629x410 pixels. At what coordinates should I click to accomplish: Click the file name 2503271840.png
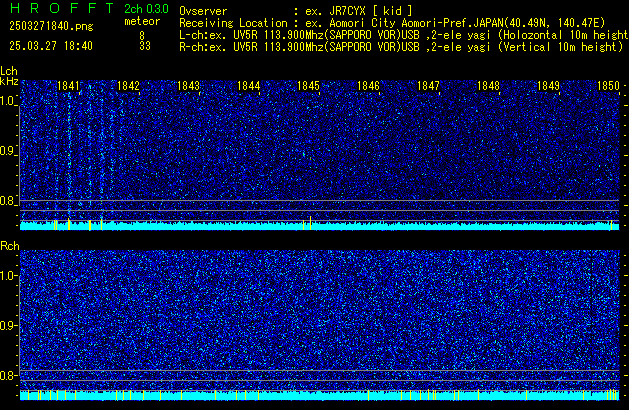51,26
